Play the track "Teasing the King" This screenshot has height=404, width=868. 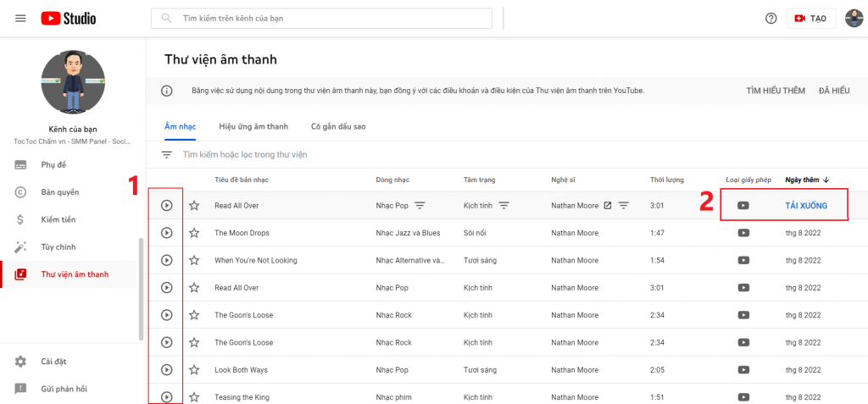[167, 396]
